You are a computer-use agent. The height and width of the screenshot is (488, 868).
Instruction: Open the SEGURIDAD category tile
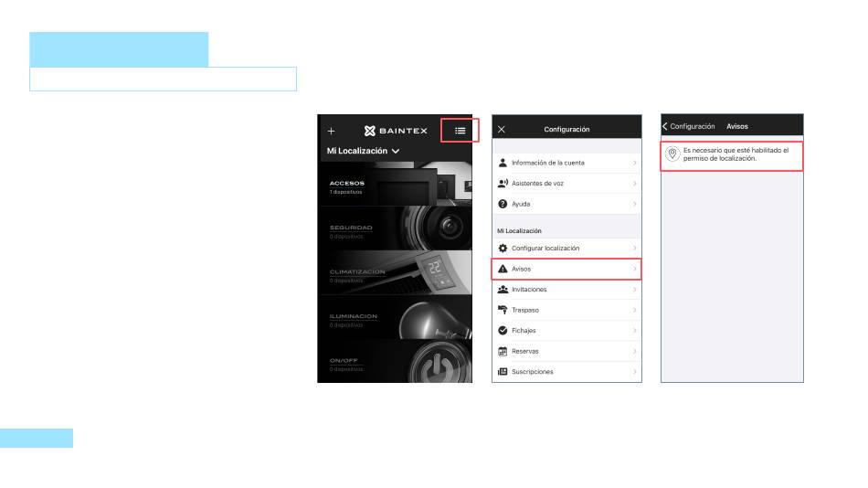tap(396, 228)
